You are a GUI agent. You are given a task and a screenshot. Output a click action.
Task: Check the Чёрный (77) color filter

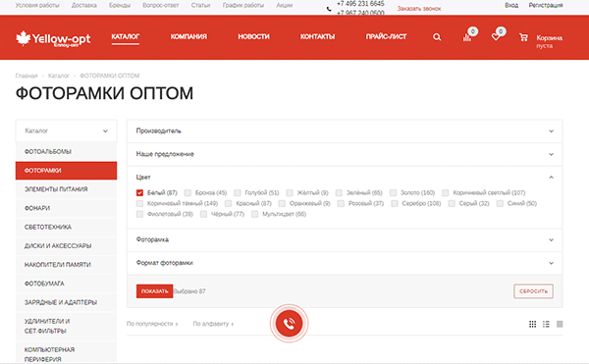coord(203,214)
